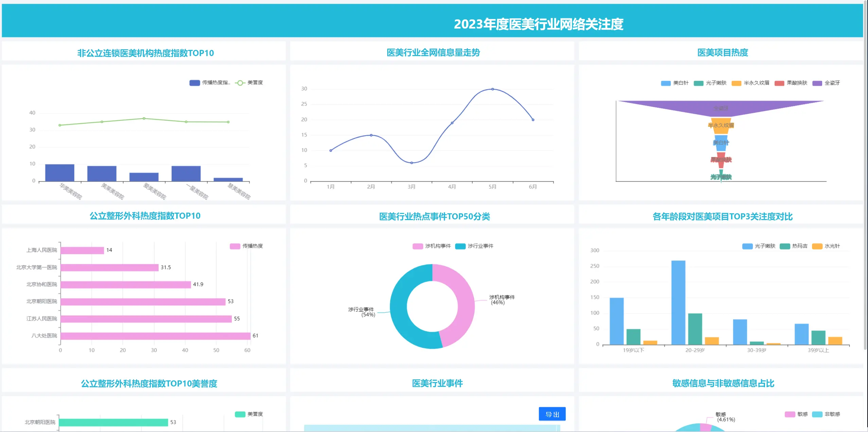
Task: Toggle 全瓷牙 legend item
Action: click(x=817, y=83)
